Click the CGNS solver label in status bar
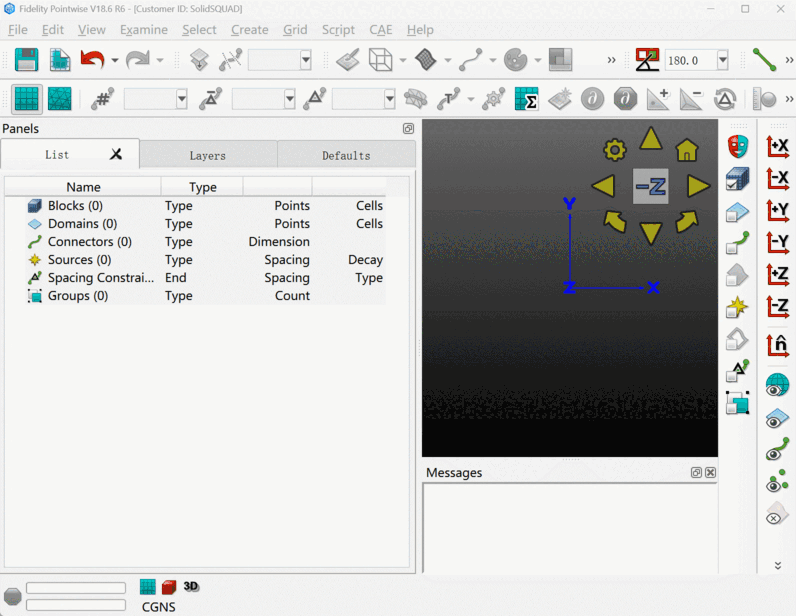Viewport: 796px width, 616px height. pyautogui.click(x=159, y=607)
